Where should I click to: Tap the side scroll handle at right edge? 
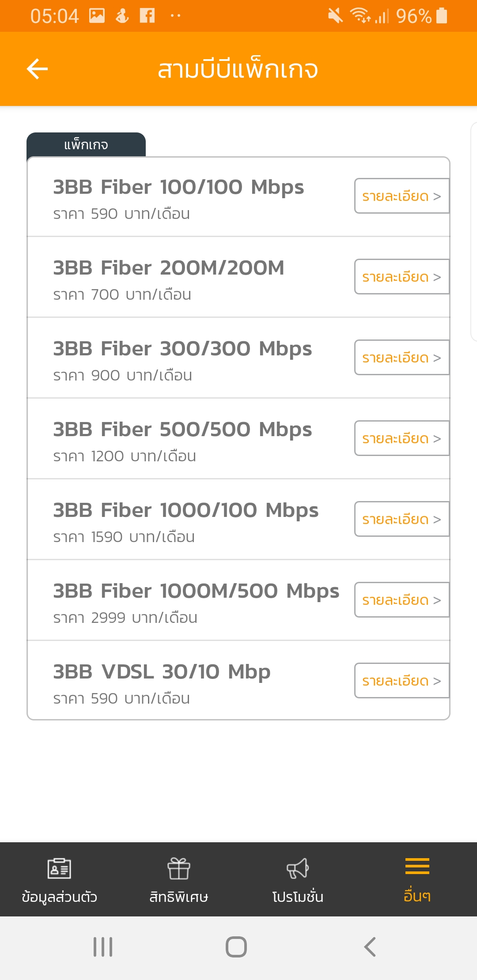click(x=474, y=232)
